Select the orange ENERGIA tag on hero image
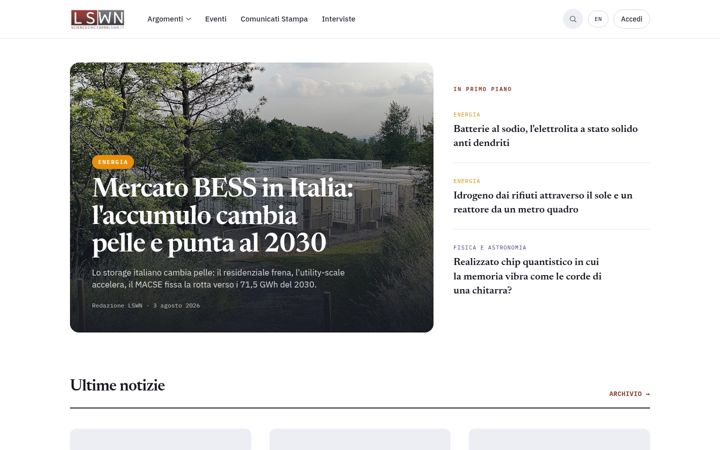Image resolution: width=720 pixels, height=450 pixels. (x=112, y=162)
